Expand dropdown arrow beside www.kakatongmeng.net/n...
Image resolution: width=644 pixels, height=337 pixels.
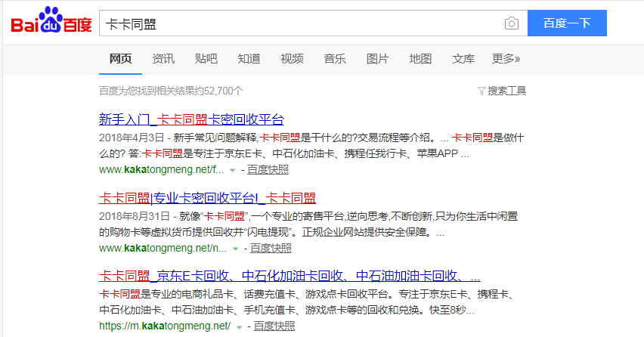pyautogui.click(x=235, y=249)
